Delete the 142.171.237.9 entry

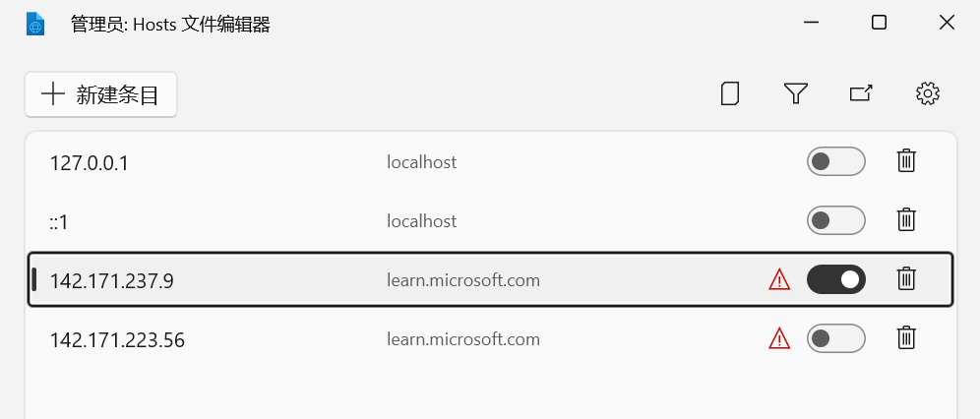pos(906,279)
